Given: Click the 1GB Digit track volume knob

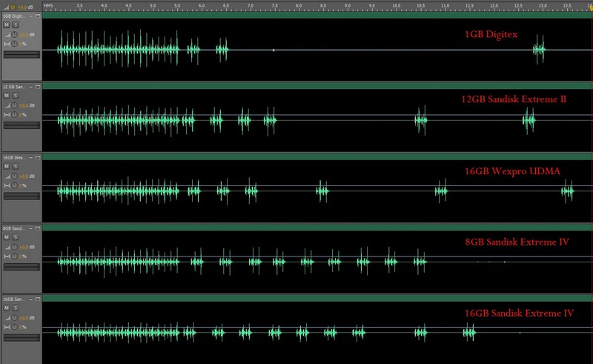Looking at the screenshot, I should coord(14,34).
